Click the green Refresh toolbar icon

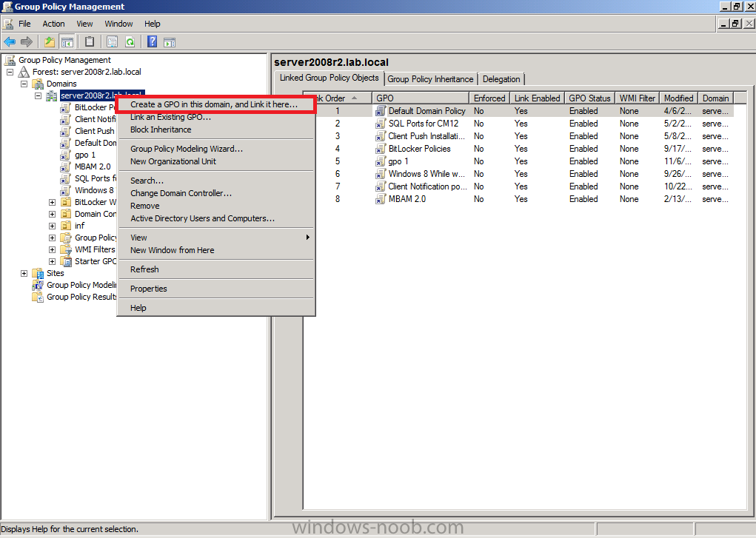(130, 42)
